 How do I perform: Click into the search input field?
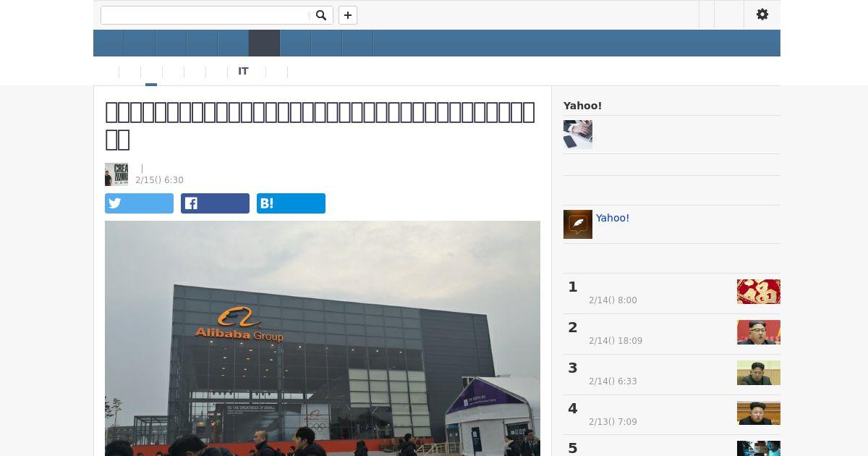click(x=205, y=15)
